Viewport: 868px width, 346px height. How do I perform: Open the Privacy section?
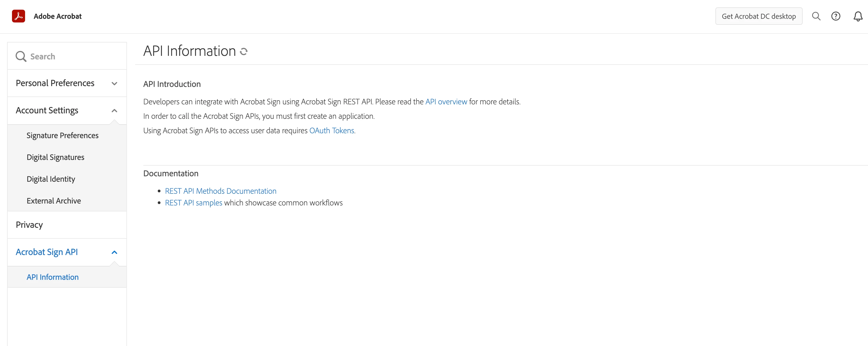29,225
